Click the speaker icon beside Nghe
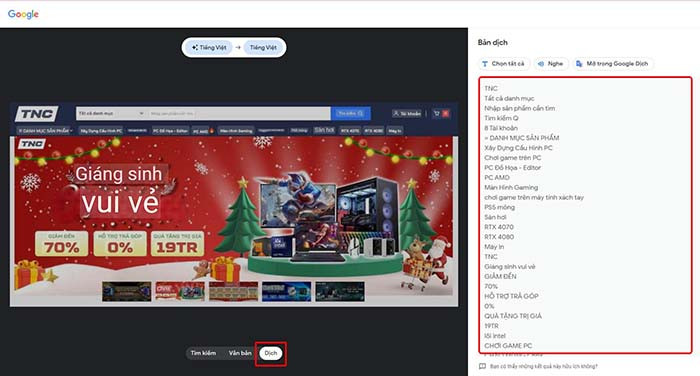This screenshot has width=700, height=376. [541, 64]
